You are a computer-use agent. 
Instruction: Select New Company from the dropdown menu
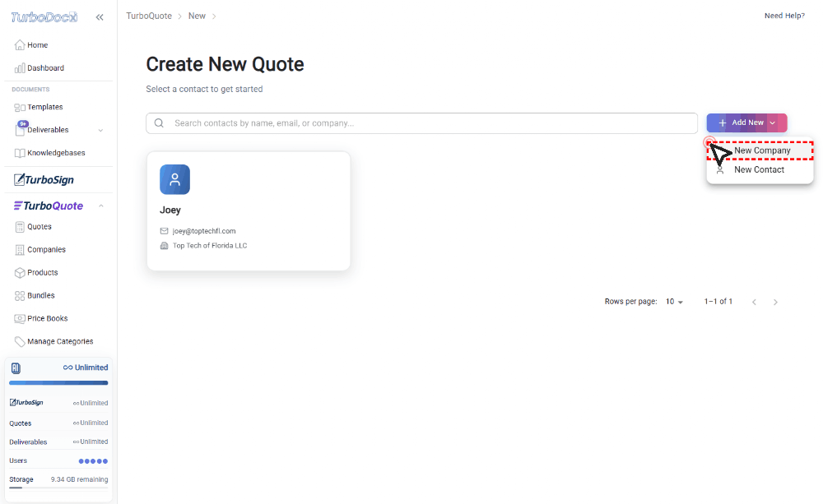760,150
